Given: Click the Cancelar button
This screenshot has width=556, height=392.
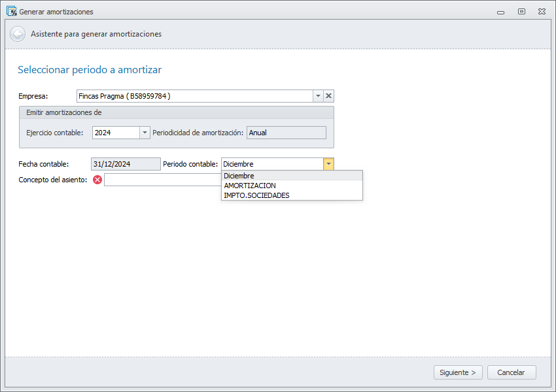Looking at the screenshot, I should (512, 372).
